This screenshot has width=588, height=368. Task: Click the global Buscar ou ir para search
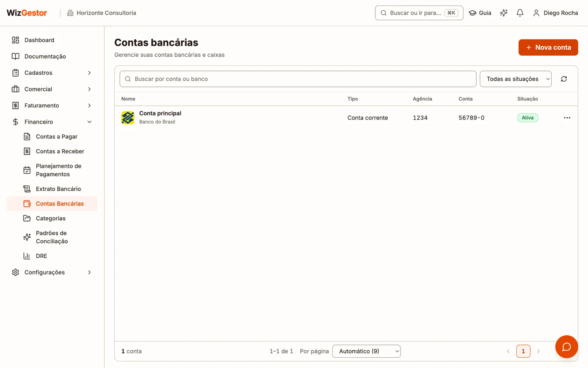[419, 13]
